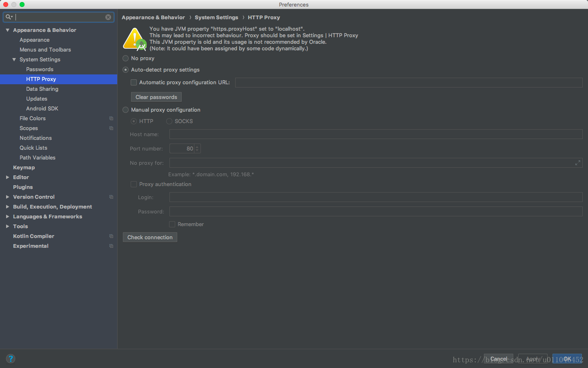Collapse the Appearance & Behavior tree node
The height and width of the screenshot is (368, 588).
pyautogui.click(x=7, y=30)
